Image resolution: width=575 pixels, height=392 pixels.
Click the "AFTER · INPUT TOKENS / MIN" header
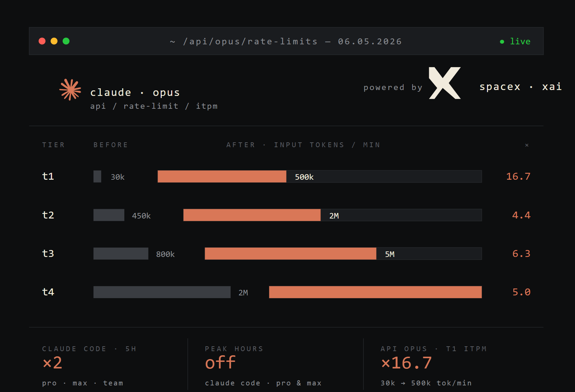pyautogui.click(x=303, y=145)
